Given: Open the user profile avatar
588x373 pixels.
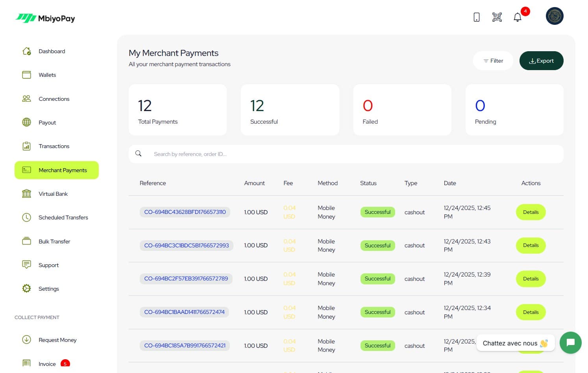Looking at the screenshot, I should (x=555, y=16).
